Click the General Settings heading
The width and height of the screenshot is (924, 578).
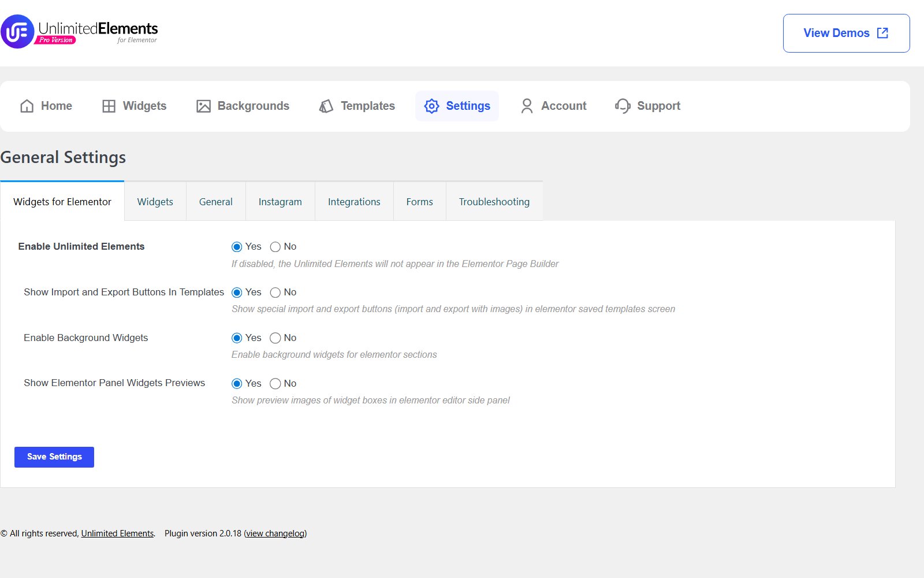click(x=63, y=157)
